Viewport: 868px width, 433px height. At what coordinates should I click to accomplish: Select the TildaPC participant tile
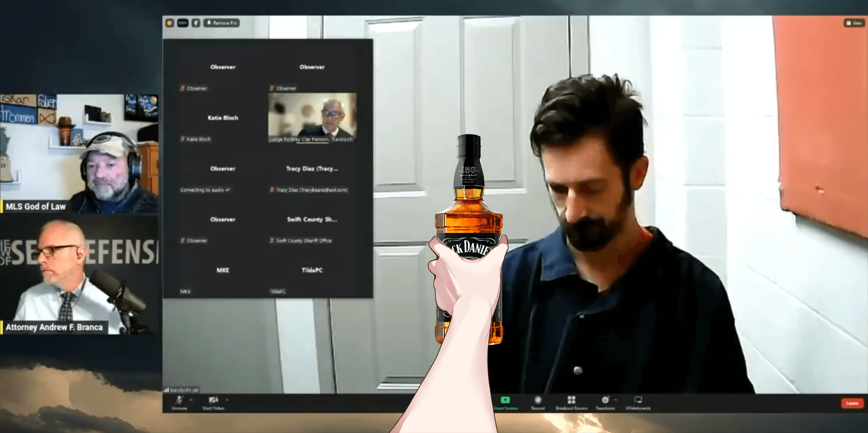(312, 270)
